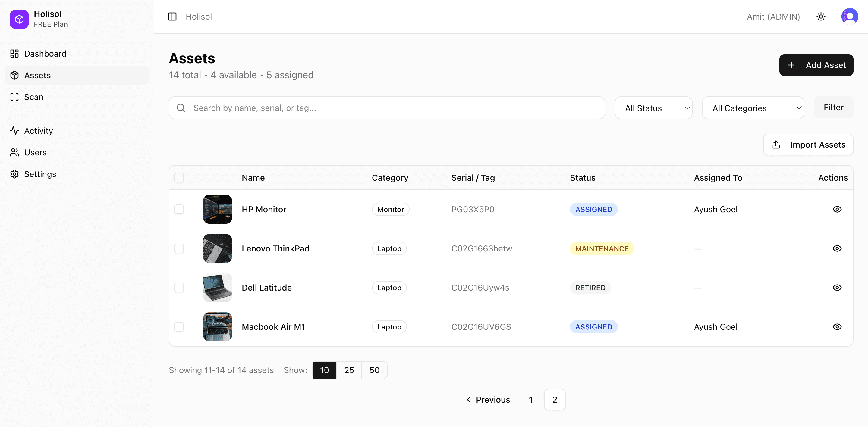
Task: Click the Import Assets button
Action: (808, 145)
